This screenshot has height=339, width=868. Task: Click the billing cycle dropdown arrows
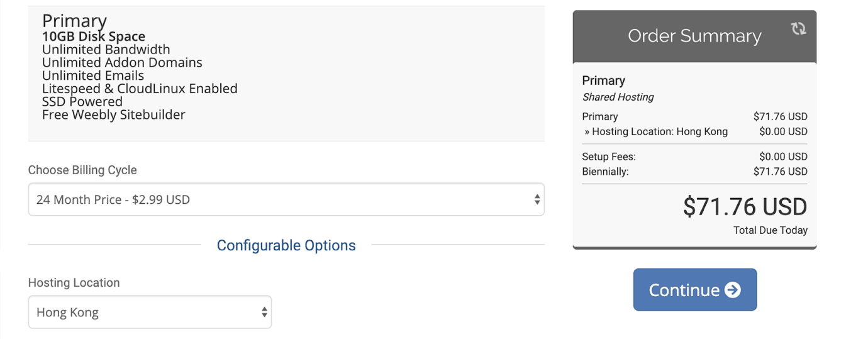click(x=537, y=199)
